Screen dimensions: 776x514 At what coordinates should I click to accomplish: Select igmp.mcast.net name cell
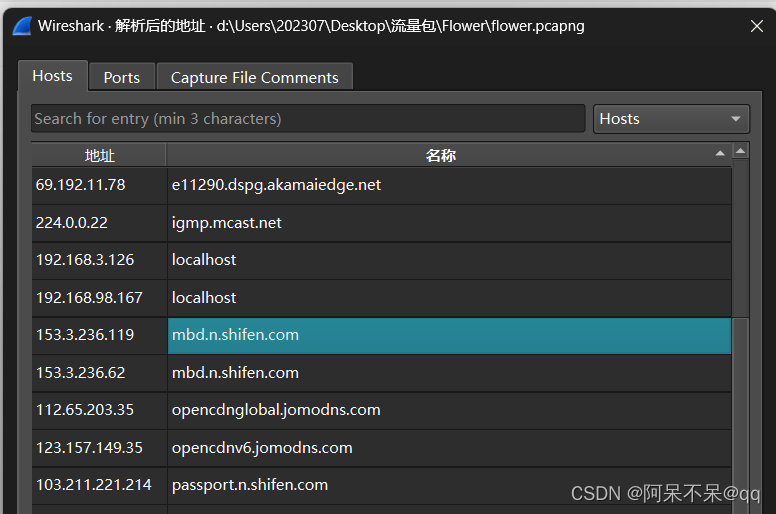(x=449, y=223)
